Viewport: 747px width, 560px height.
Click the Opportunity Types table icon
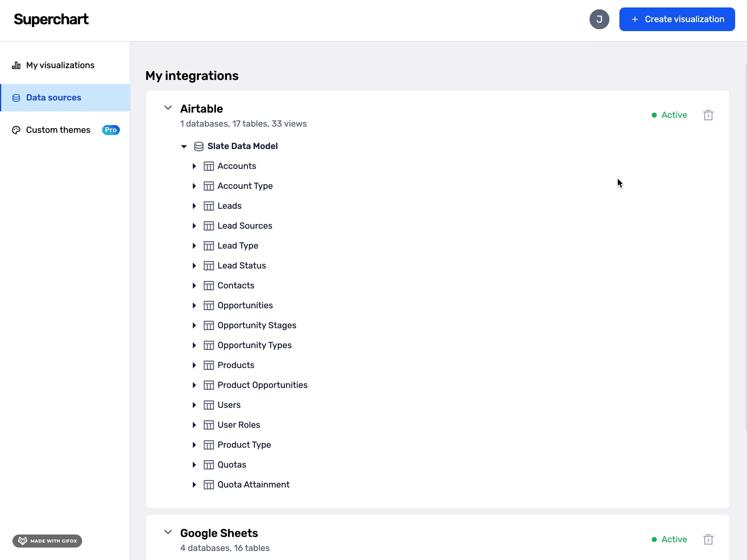point(209,345)
